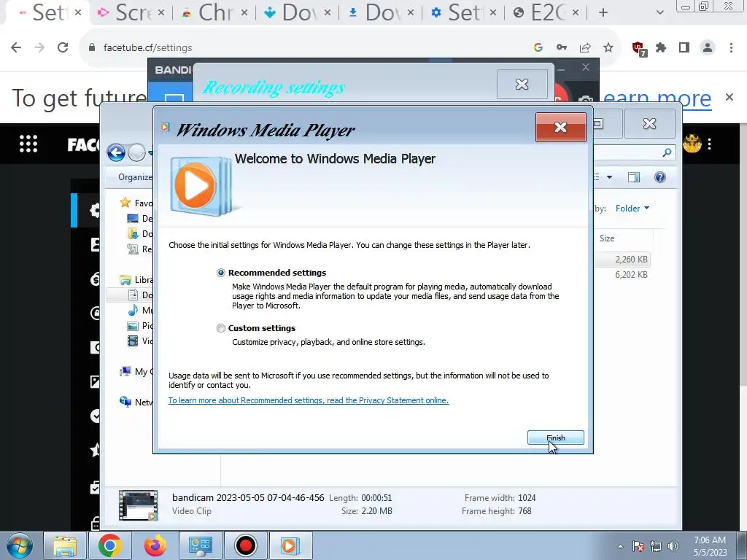747x560 pixels.
Task: Open Explorer help question-mark icon
Action: [x=659, y=177]
